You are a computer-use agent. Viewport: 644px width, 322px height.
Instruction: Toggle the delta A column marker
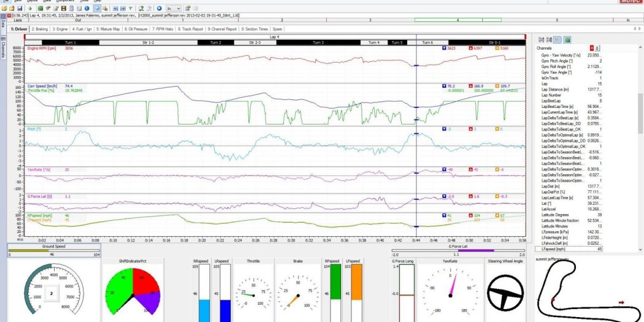[597, 48]
